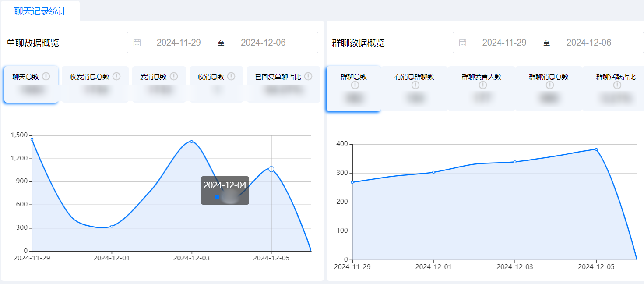Viewport: 644px width, 284px height.
Task: Open the 聊天记录统计 tab
Action: tap(40, 11)
